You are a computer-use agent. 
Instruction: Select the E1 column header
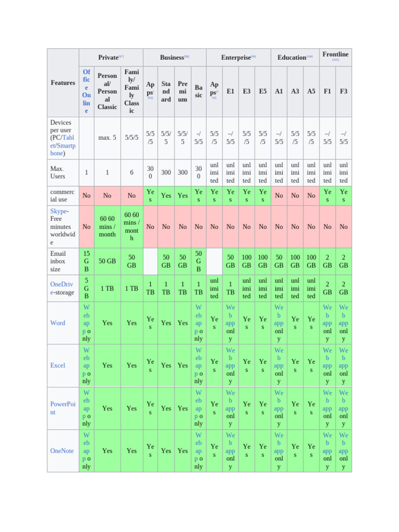[230, 91]
